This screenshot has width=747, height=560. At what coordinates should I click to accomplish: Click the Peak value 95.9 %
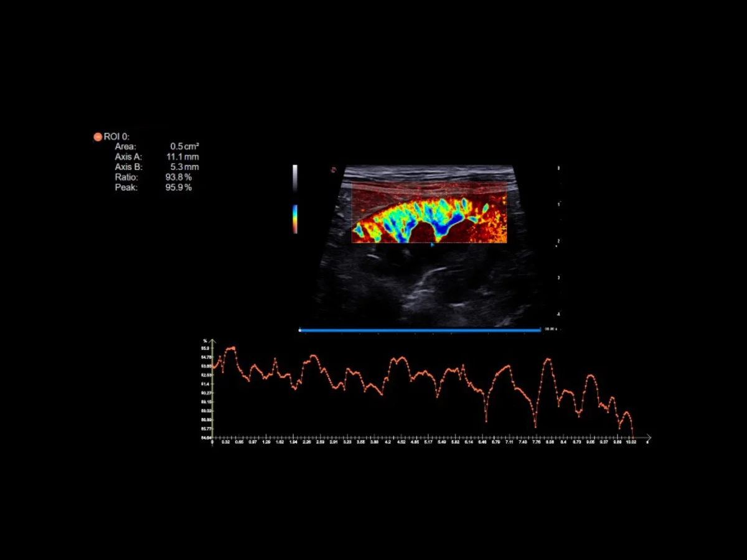[x=179, y=187]
